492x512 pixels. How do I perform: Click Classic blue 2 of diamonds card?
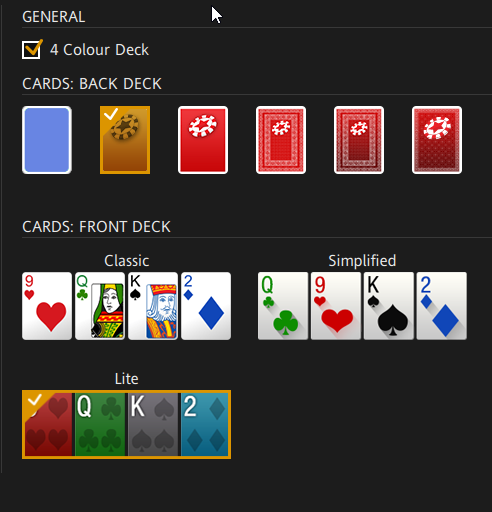[x=206, y=306]
